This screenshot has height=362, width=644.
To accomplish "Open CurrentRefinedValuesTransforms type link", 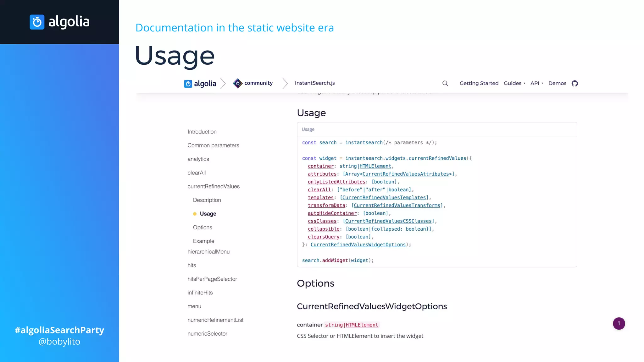I will pos(397,206).
